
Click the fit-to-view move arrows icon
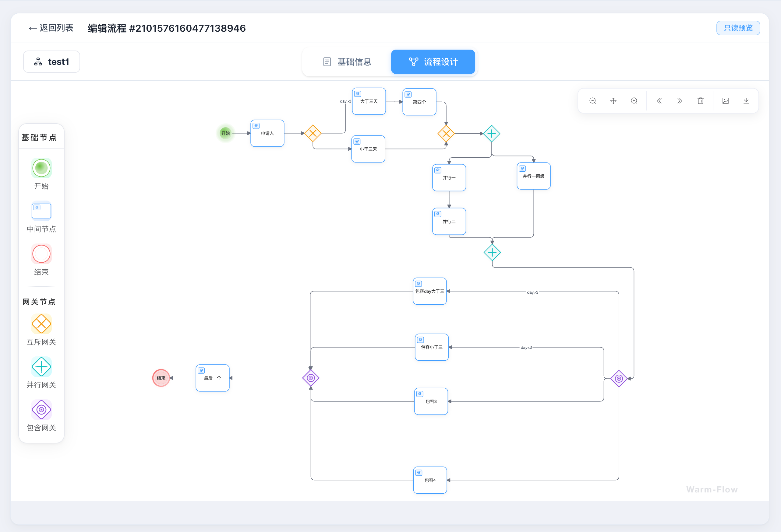[613, 101]
